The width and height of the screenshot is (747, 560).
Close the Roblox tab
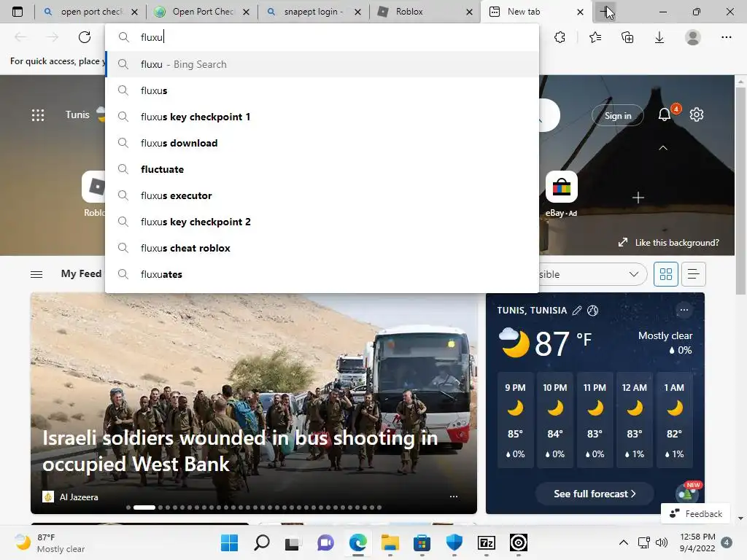coord(469,12)
